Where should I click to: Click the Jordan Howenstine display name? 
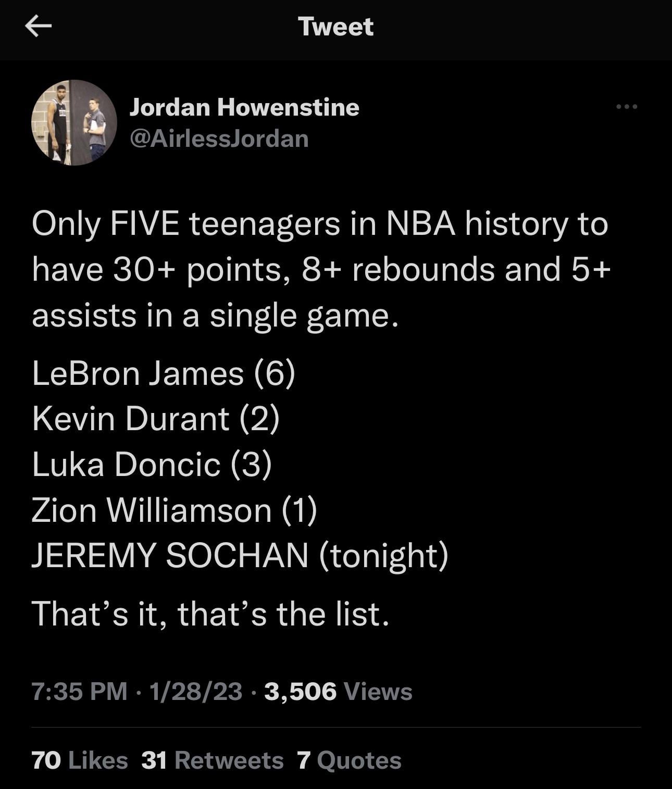pos(244,107)
